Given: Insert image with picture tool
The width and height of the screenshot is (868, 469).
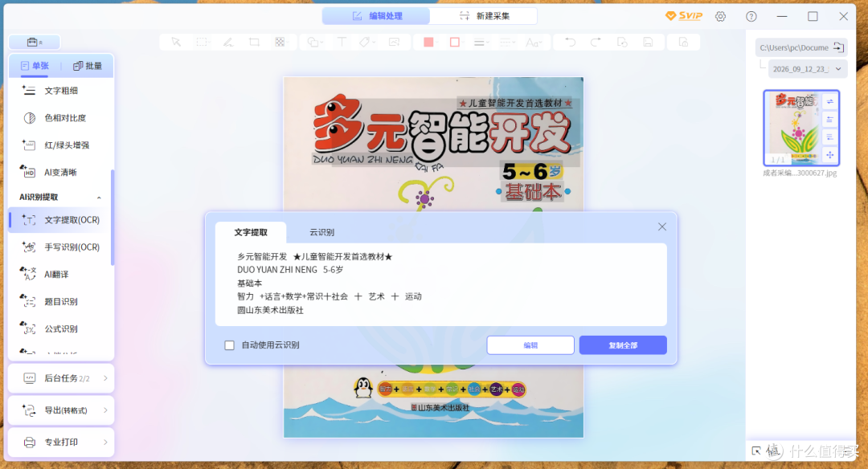Looking at the screenshot, I should click(x=394, y=42).
